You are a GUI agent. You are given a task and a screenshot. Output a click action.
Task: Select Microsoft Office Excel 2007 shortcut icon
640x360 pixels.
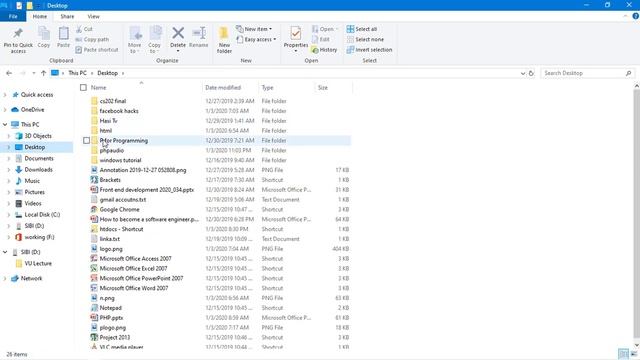coord(94,269)
